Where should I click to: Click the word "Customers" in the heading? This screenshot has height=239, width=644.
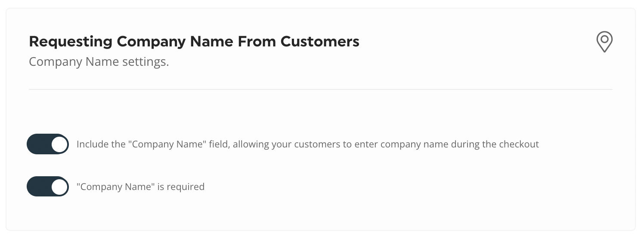320,42
